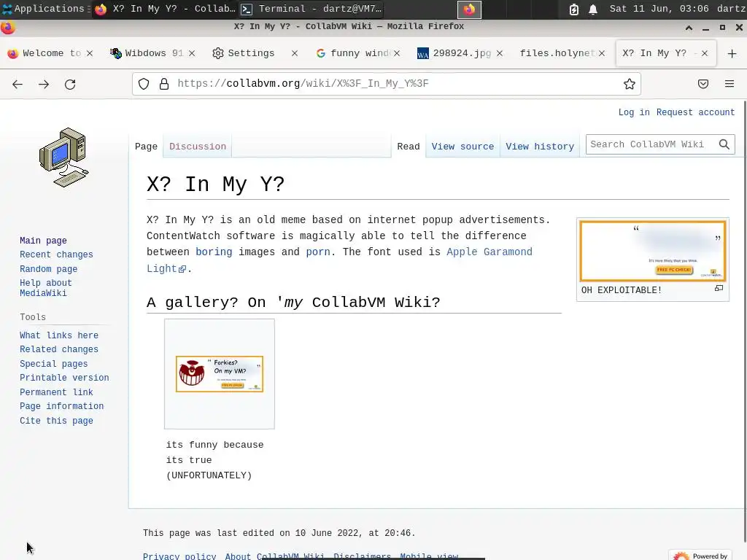Close the 298924.jpg tab

click(500, 53)
